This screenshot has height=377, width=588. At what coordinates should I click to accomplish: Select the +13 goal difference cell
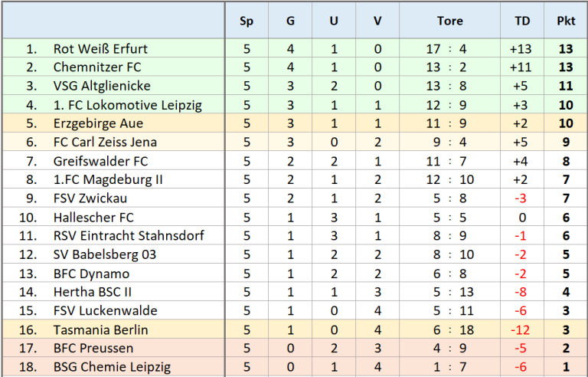(x=521, y=49)
